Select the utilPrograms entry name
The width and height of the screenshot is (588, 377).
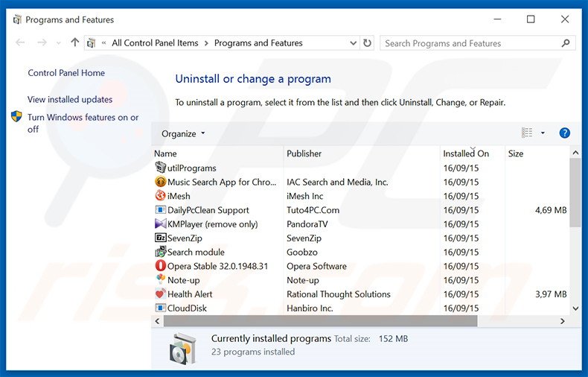[x=191, y=168]
